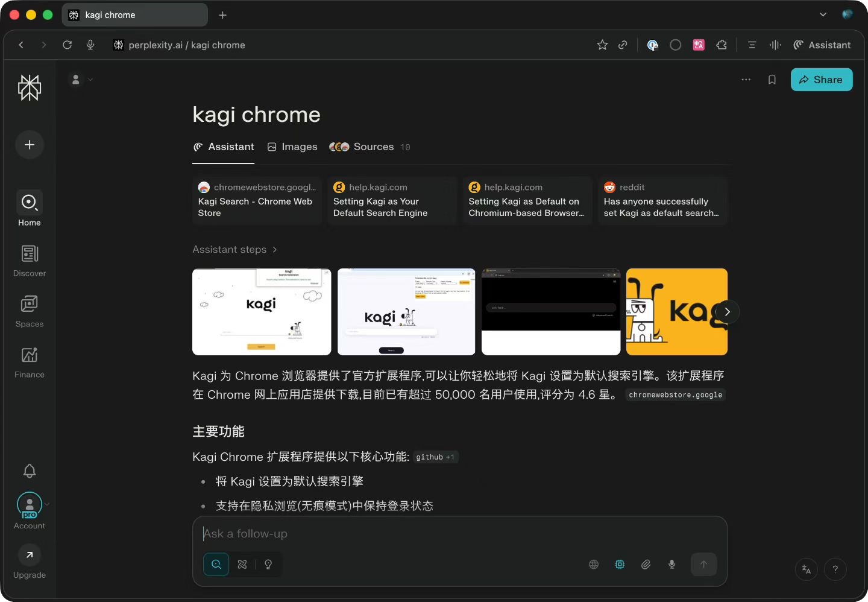Screen dimensions: 868x602
Task: Open the Account profile avatar
Action: 30,505
